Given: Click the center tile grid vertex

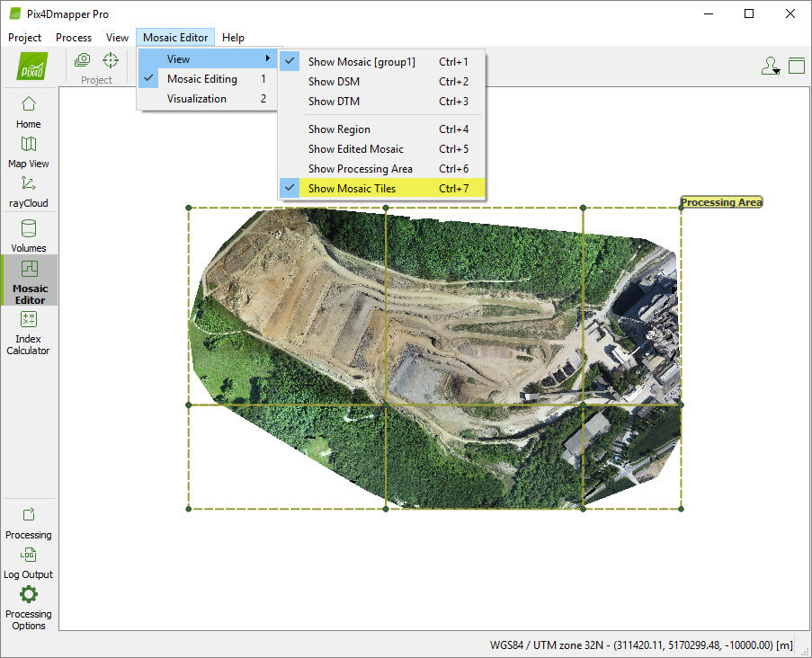Looking at the screenshot, I should coord(386,405).
